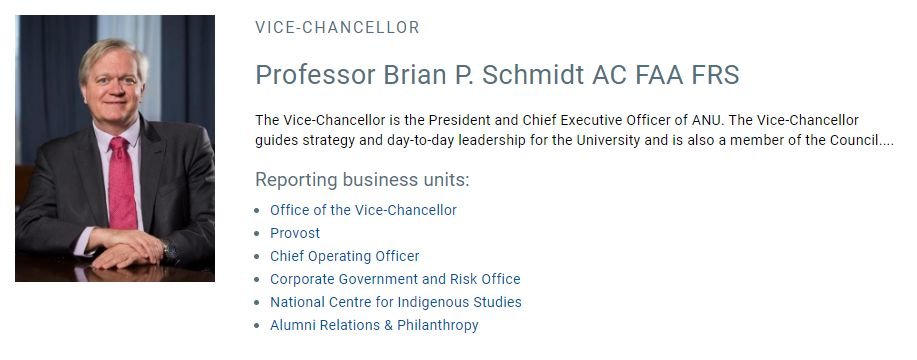Click the description paragraph about ANU's President

tap(574, 130)
